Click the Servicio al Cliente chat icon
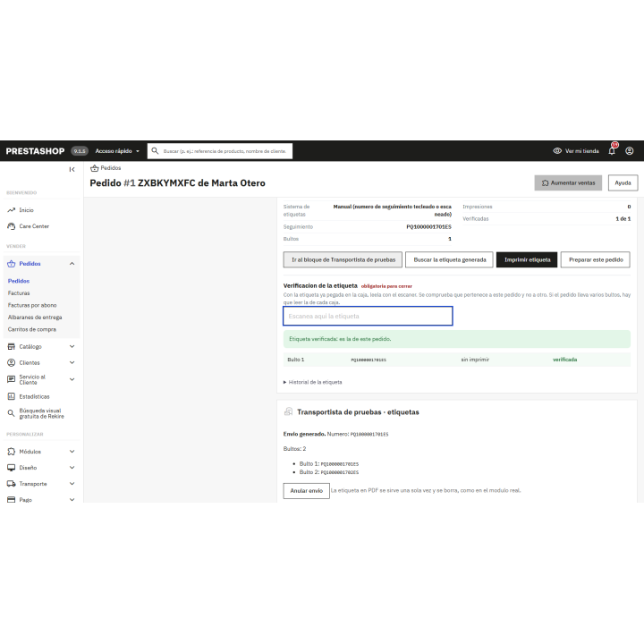 [x=11, y=379]
